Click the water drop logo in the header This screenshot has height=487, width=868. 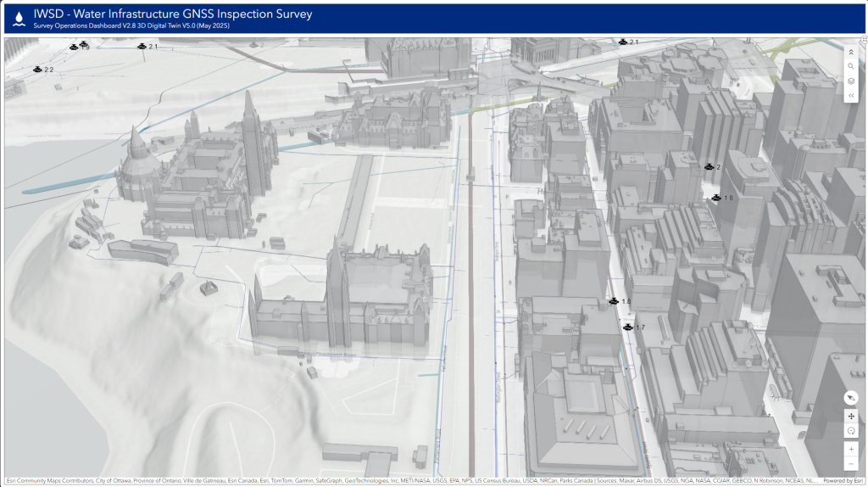[18, 19]
